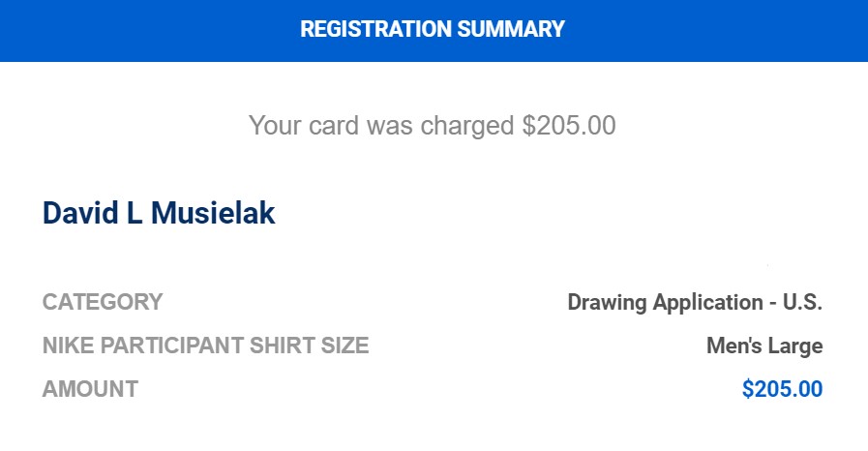Select the blue $205.00 amount value

pos(782,389)
